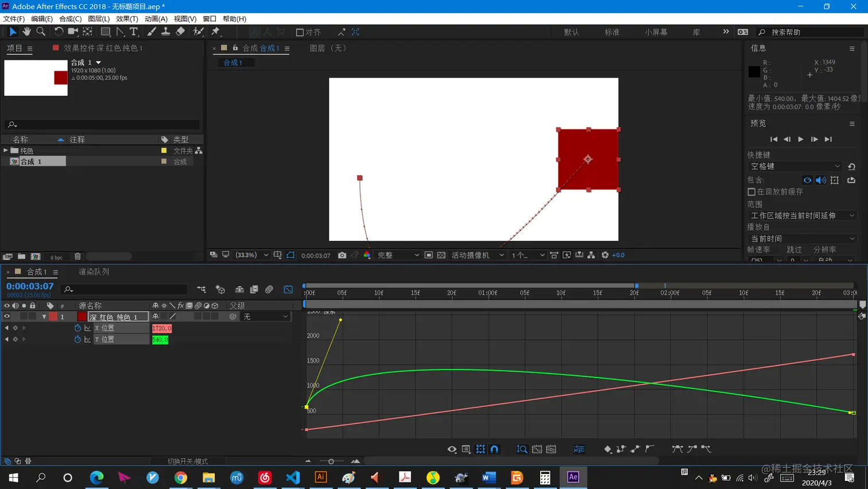Show more workspaces with the chevron

[726, 32]
